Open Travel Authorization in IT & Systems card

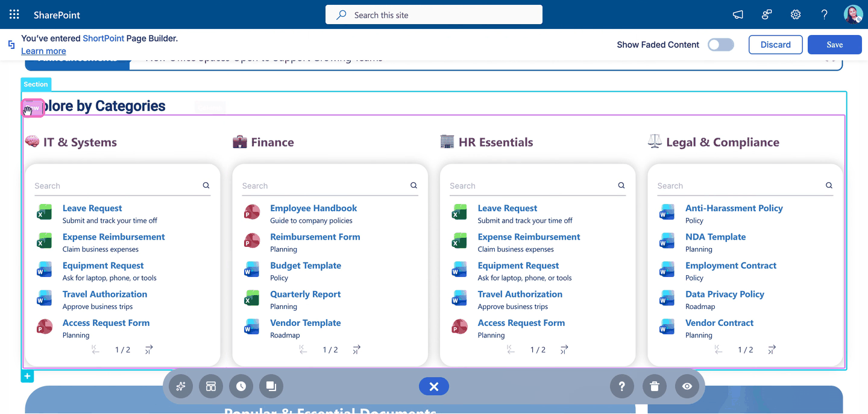coord(105,295)
